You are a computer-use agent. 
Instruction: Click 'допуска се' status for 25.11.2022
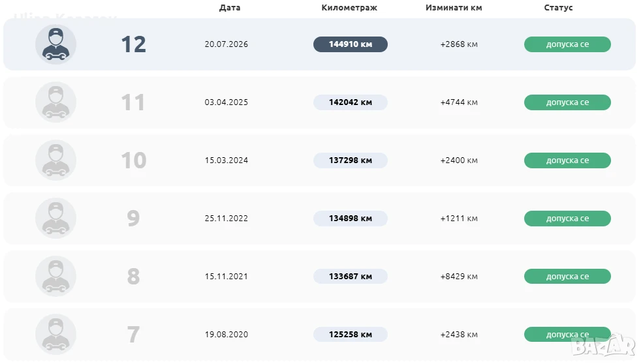point(567,218)
